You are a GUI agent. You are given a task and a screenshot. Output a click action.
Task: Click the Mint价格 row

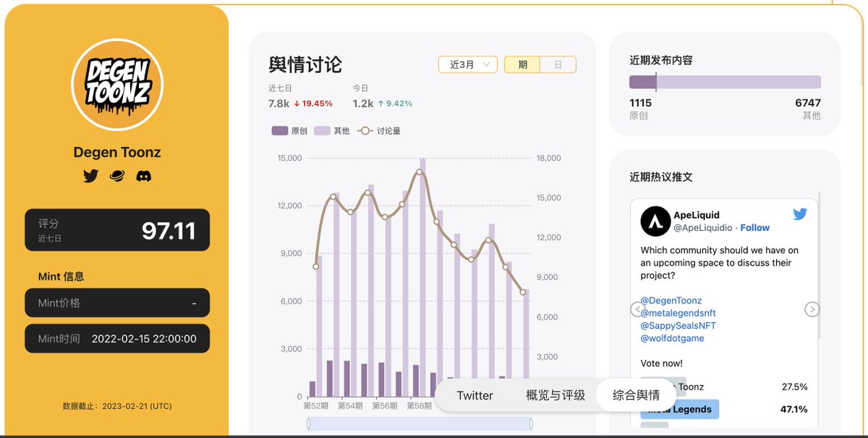117,303
